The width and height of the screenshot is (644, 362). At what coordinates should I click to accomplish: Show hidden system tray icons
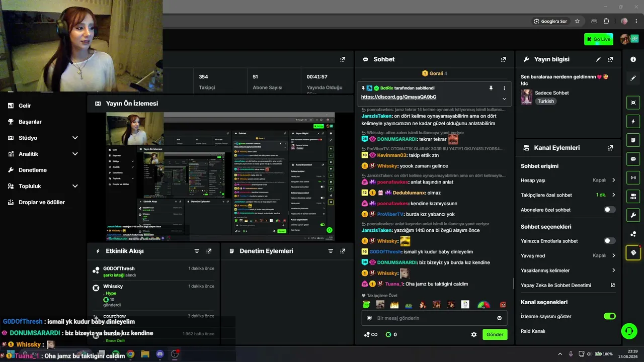pyautogui.click(x=560, y=354)
